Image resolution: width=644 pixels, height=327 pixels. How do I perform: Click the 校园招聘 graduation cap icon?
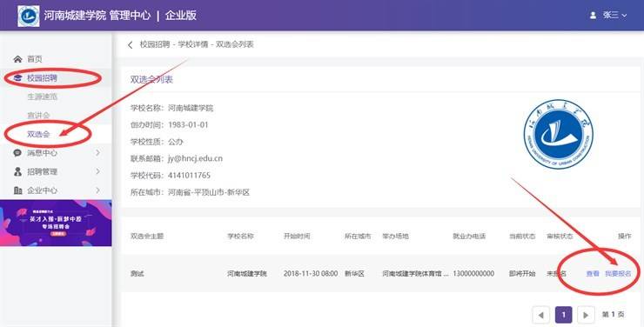tap(17, 78)
